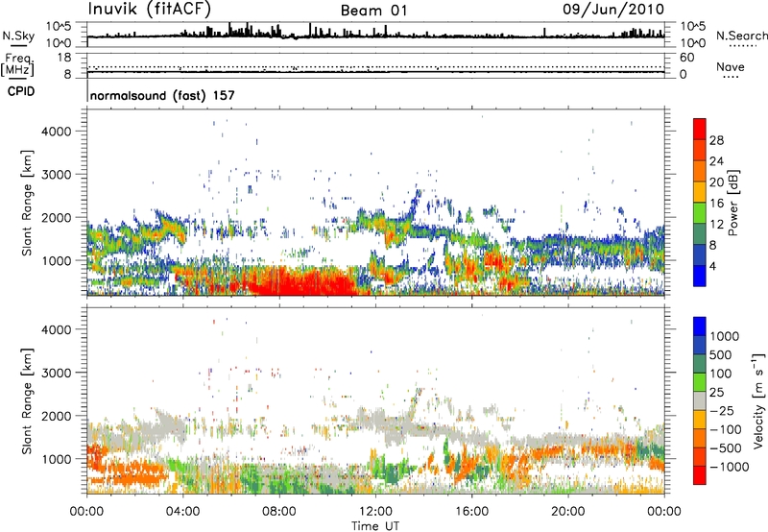Select the "N.Sky" legend label
This screenshot has height=532, width=768.
(x=18, y=36)
